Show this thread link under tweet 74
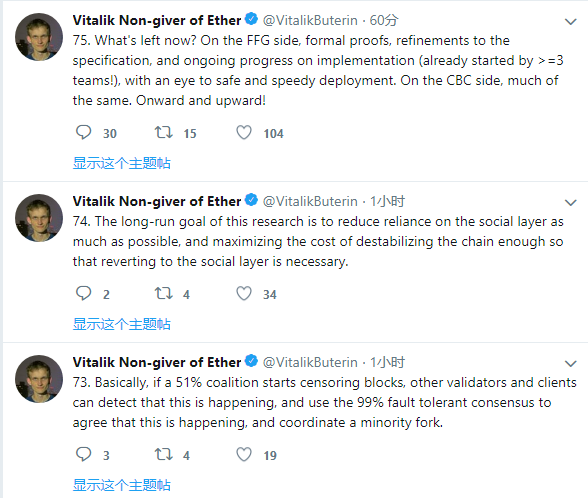Screen dimensions: 588x498 [122, 324]
